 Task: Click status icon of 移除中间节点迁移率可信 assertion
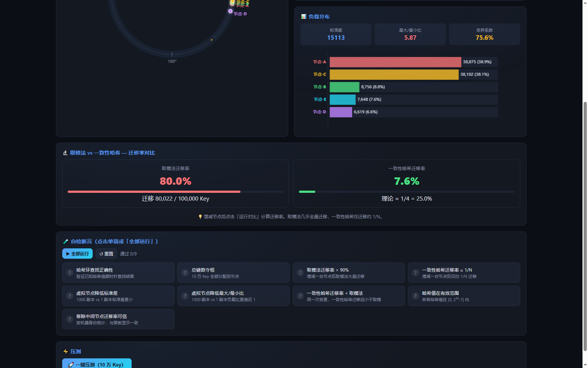(69, 319)
